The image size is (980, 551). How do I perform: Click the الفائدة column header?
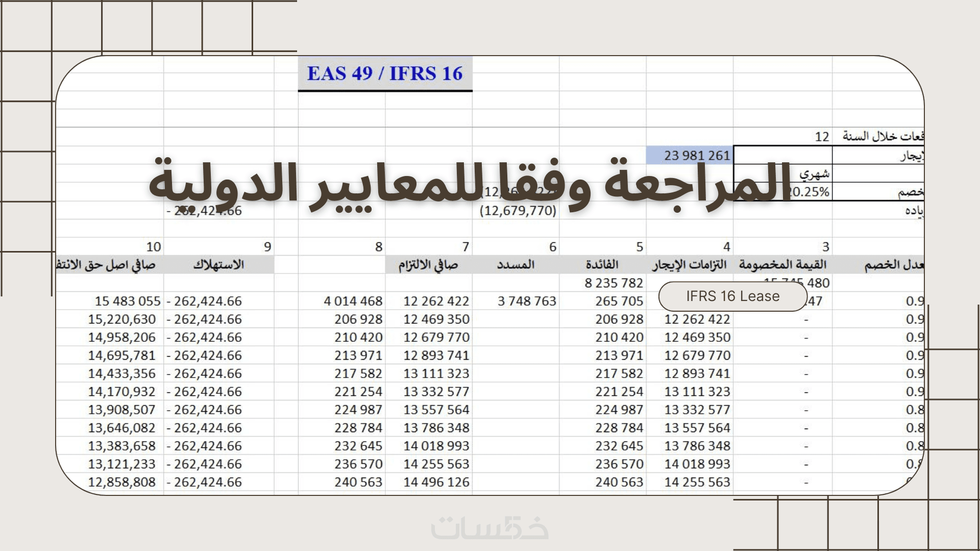click(x=602, y=265)
